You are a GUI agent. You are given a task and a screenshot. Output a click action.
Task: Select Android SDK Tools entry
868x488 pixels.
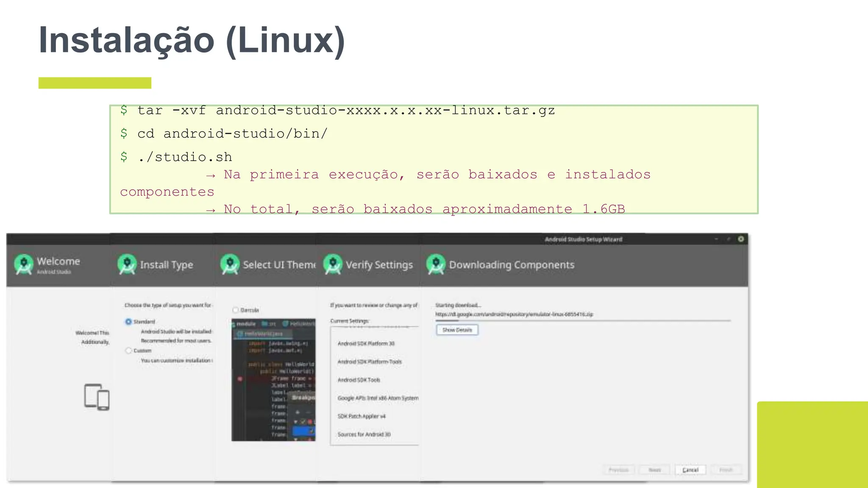coord(359,380)
